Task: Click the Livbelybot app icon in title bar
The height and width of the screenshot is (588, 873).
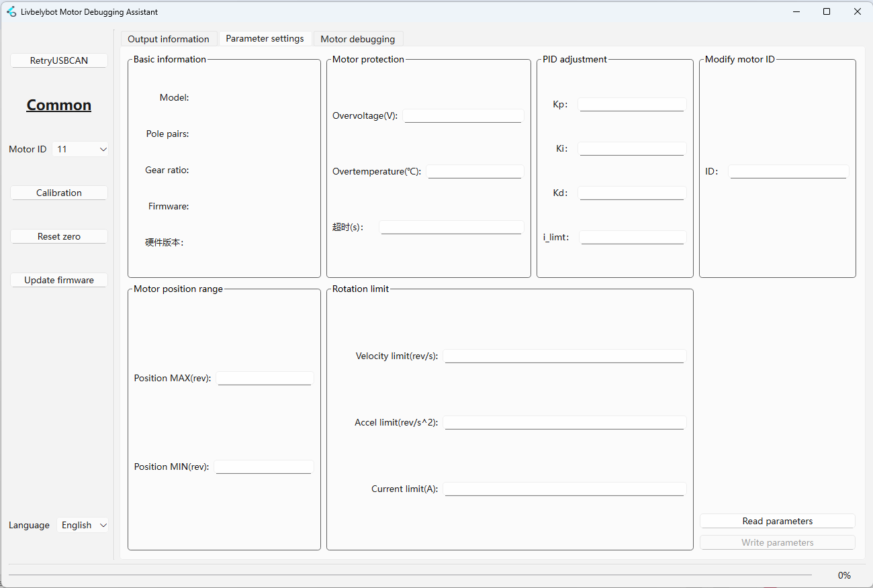Action: (11, 11)
